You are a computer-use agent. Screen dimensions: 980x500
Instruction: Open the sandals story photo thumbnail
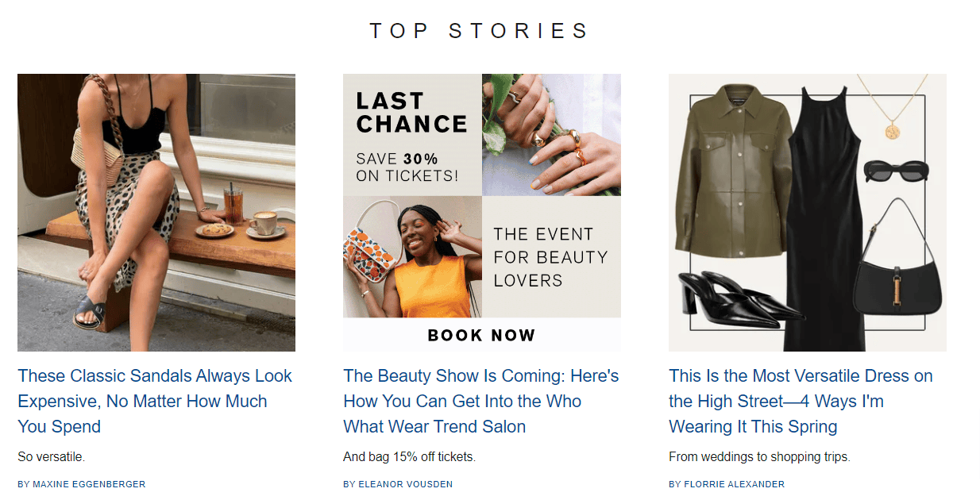(x=156, y=212)
